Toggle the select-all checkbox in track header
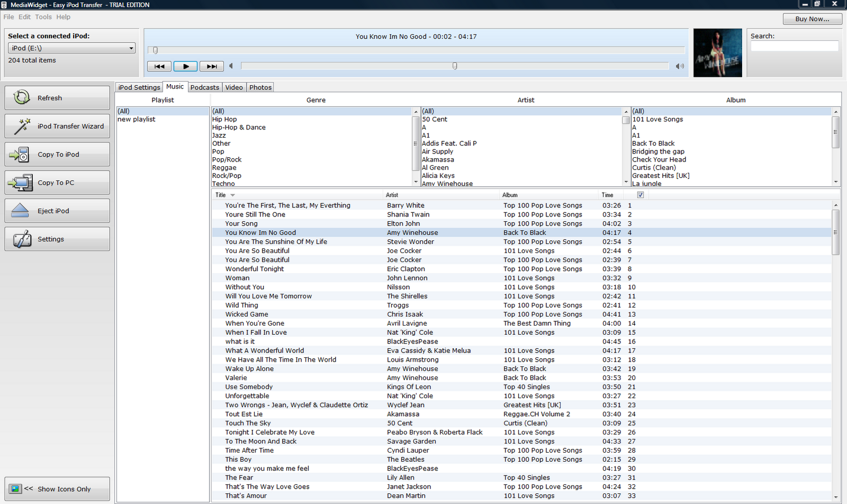This screenshot has height=504, width=847. click(x=641, y=195)
